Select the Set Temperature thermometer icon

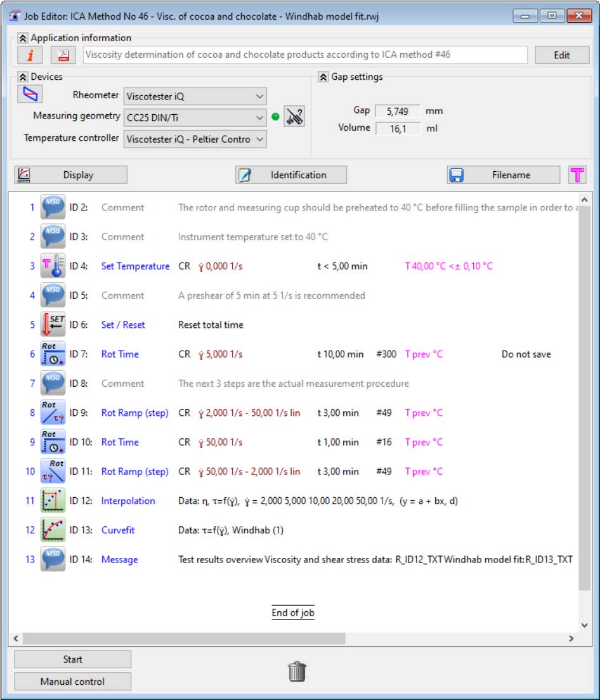pos(53,266)
